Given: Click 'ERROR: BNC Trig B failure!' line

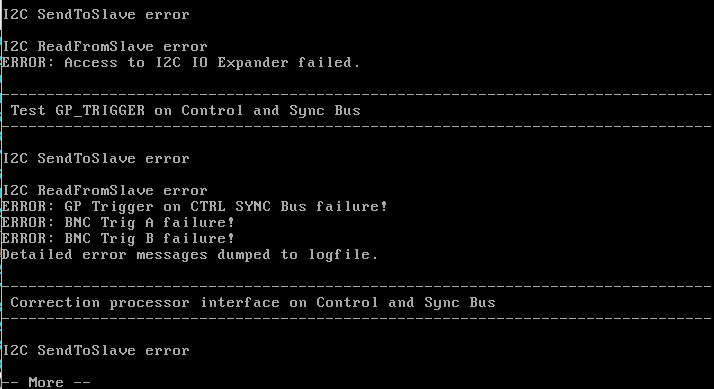Looking at the screenshot, I should pyautogui.click(x=118, y=238).
